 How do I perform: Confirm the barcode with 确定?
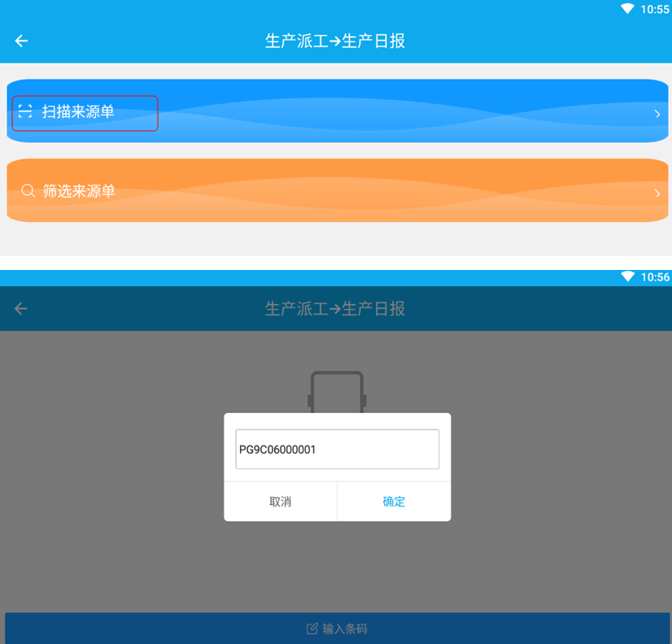tap(394, 502)
